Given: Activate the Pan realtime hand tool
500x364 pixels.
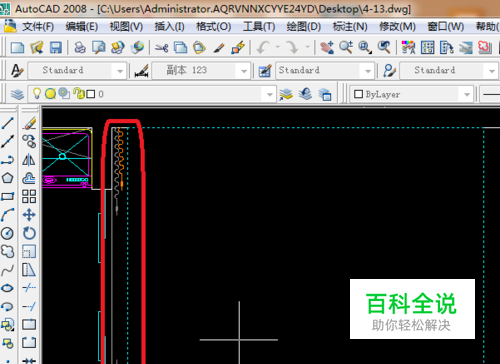Looking at the screenshot, I should click(327, 48).
